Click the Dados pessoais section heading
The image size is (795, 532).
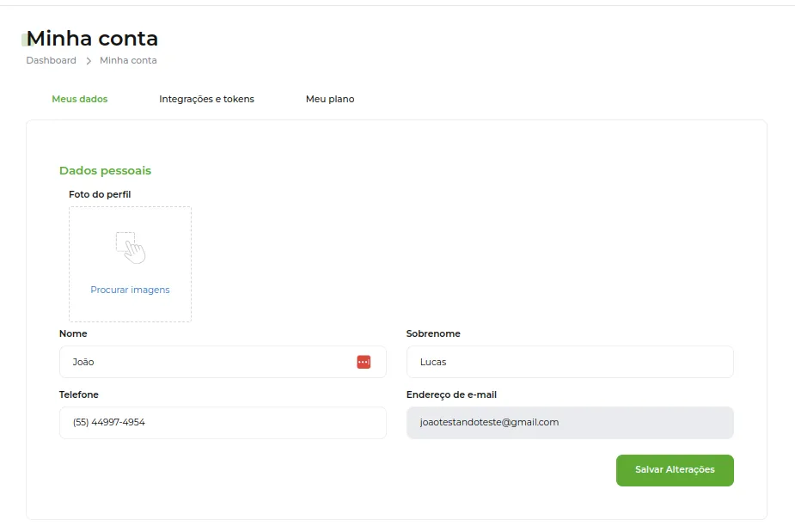click(x=105, y=170)
